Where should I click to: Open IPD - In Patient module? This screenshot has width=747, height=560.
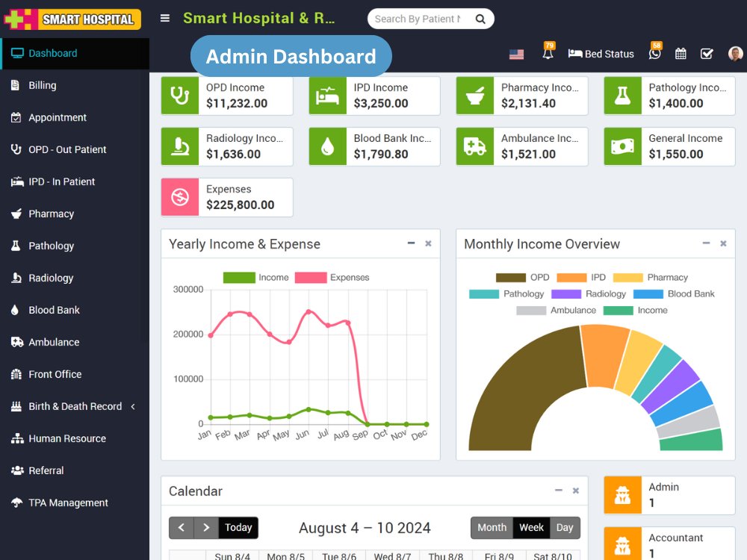75,181
